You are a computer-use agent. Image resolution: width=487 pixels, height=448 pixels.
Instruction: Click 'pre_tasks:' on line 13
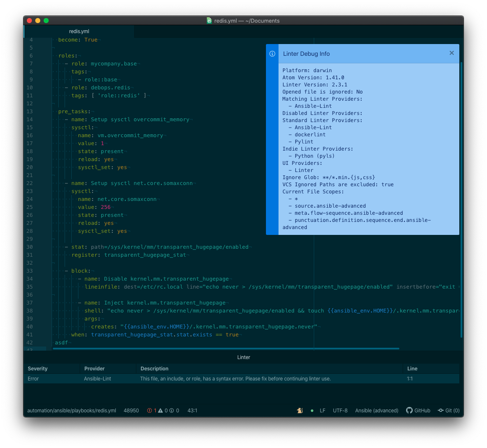pyautogui.click(x=74, y=111)
